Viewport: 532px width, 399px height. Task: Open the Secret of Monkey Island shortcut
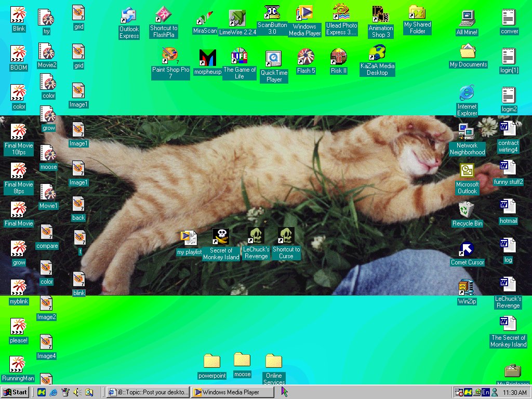click(x=221, y=236)
